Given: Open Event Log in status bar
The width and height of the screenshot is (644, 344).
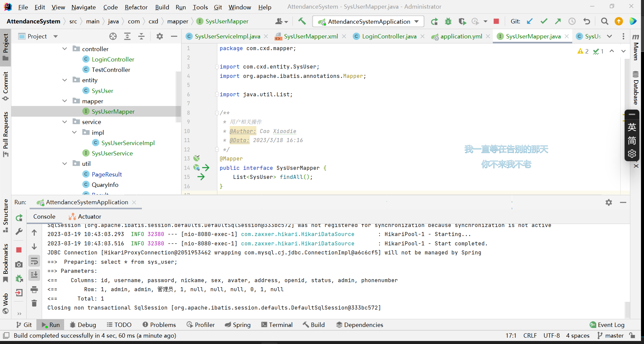Looking at the screenshot, I should click(607, 325).
